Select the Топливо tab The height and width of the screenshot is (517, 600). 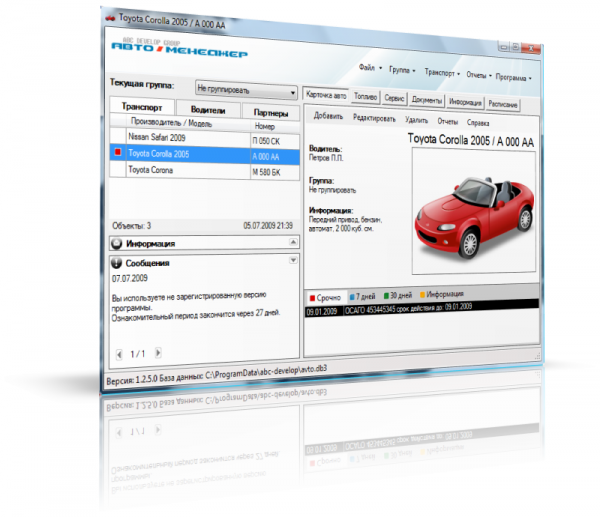(365, 97)
